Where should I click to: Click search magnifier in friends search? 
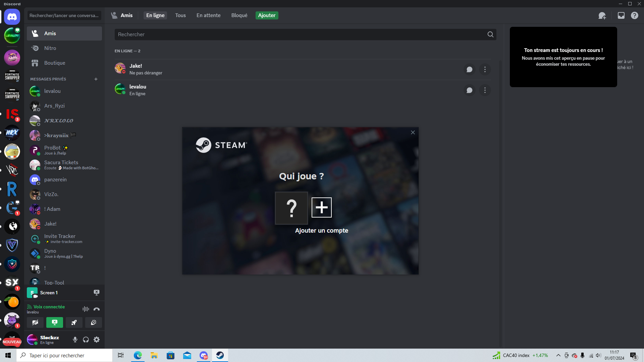pos(490,35)
